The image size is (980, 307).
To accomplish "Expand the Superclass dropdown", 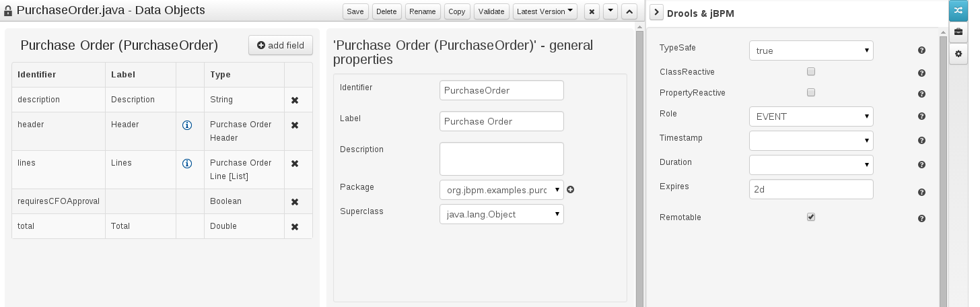I will click(x=501, y=214).
